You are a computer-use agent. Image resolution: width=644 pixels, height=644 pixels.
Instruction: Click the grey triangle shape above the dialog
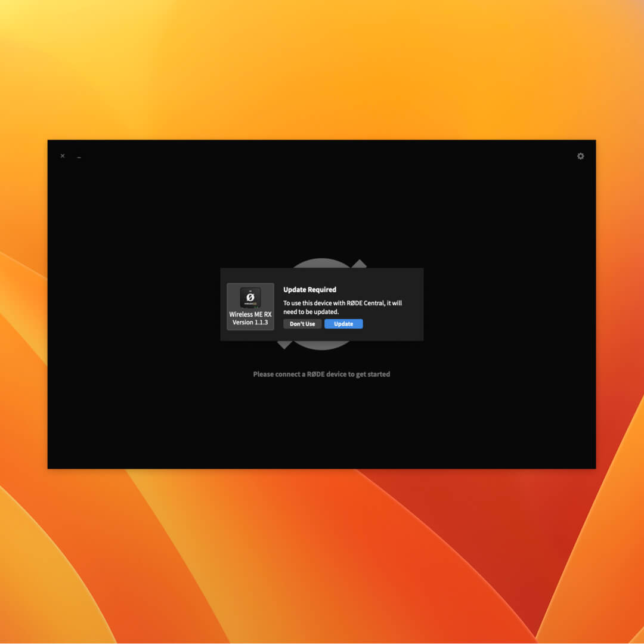[x=359, y=264]
